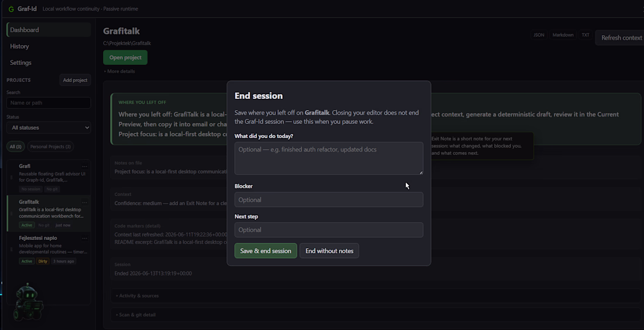Screen dimensions: 644x330
Task: Click the Graf-Id logo icon in header
Action: coord(11,9)
